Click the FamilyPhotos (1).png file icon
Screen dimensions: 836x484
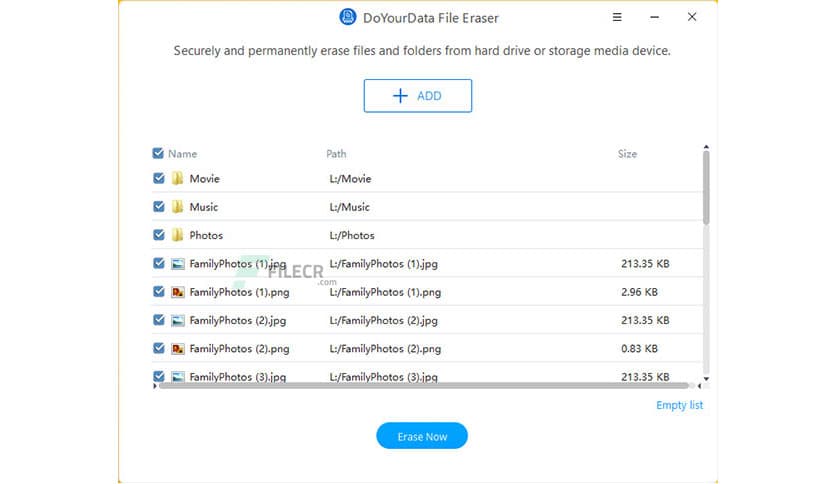[178, 292]
